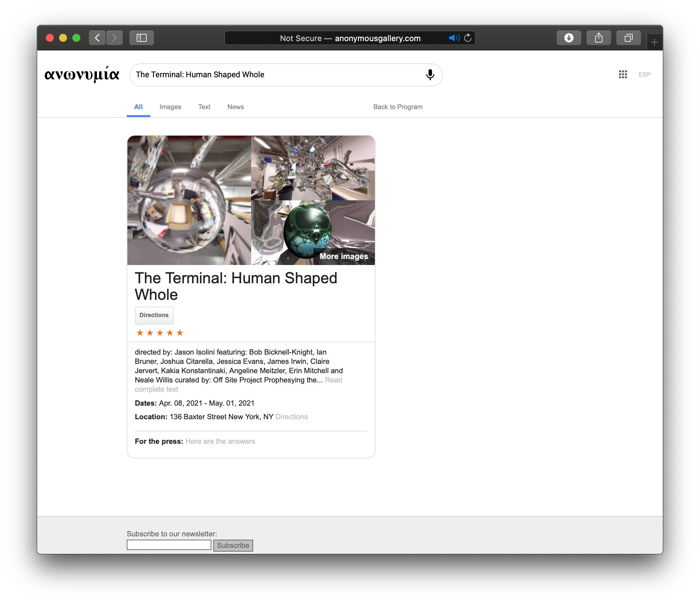Open More images overlay
This screenshot has width=700, height=603.
point(344,256)
